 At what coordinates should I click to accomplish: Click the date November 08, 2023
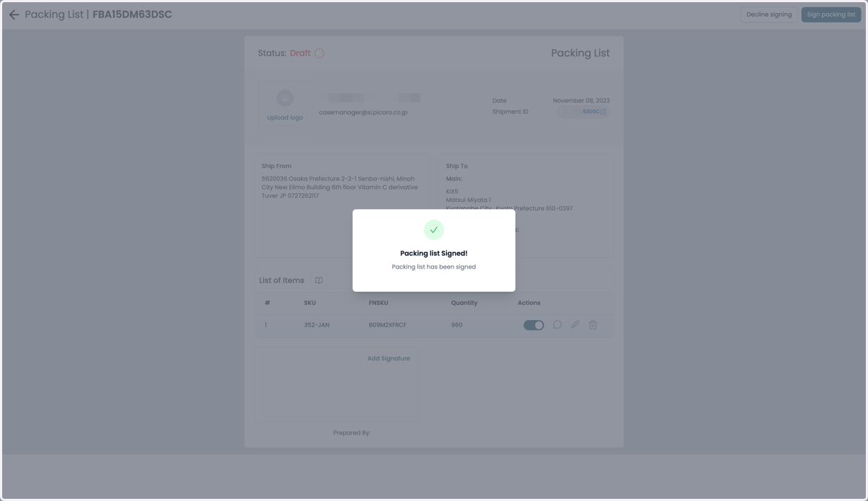click(x=582, y=101)
